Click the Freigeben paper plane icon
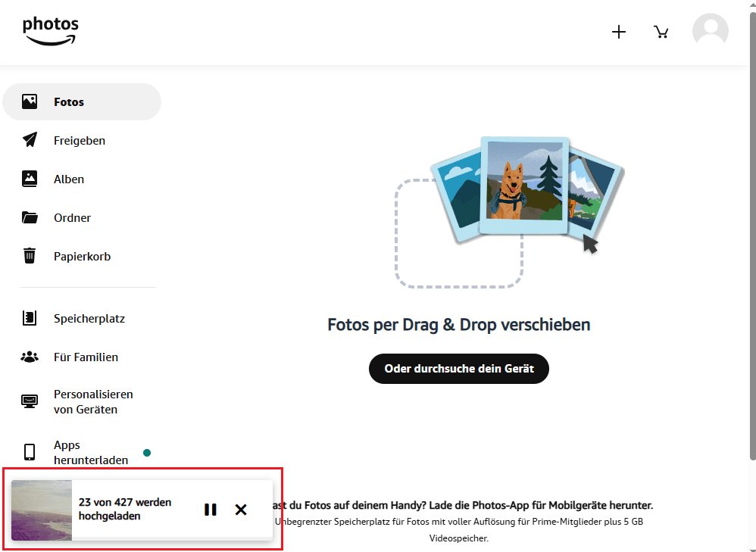The height and width of the screenshot is (552, 756). point(30,140)
